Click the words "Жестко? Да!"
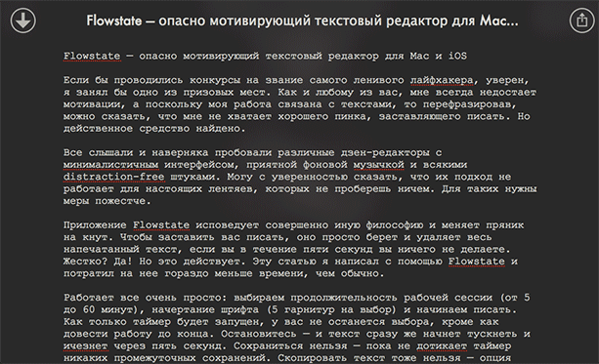Image resolution: width=599 pixels, height=364 pixels. point(98,262)
